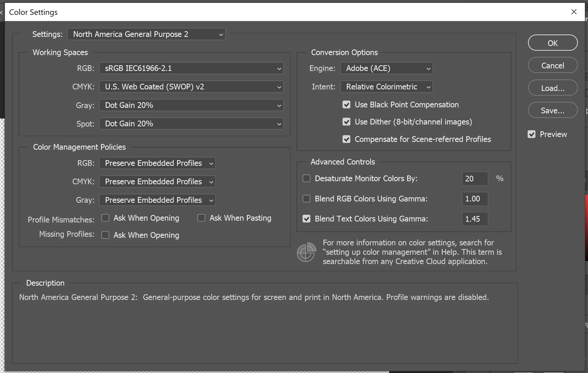This screenshot has height=373, width=588.
Task: Close the Color Settings dialog
Action: tap(574, 12)
